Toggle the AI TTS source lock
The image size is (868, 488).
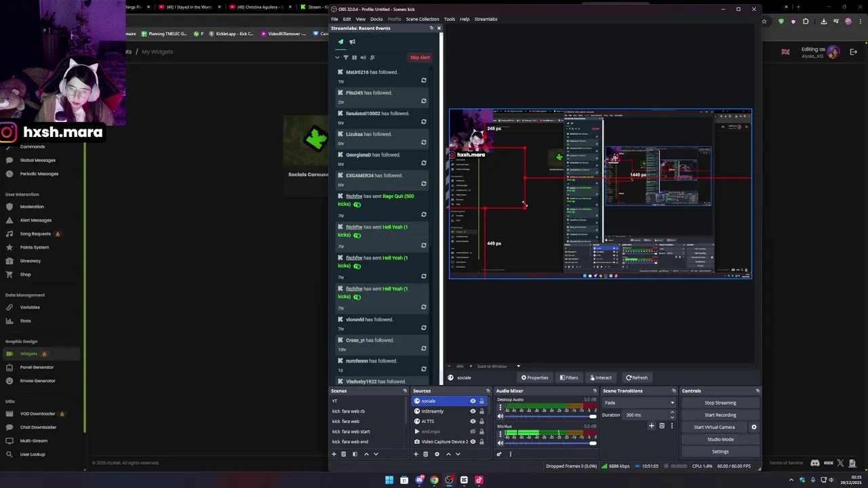481,422
